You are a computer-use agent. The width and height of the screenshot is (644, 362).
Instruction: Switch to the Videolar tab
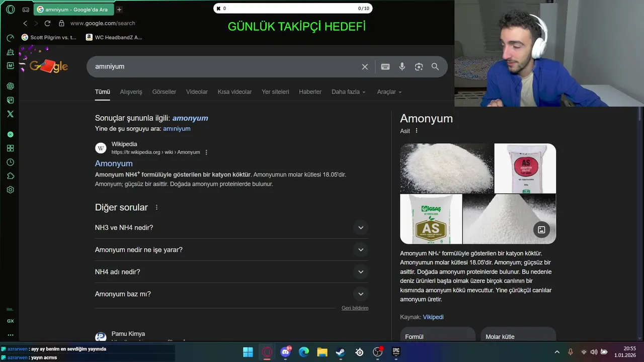pyautogui.click(x=197, y=92)
